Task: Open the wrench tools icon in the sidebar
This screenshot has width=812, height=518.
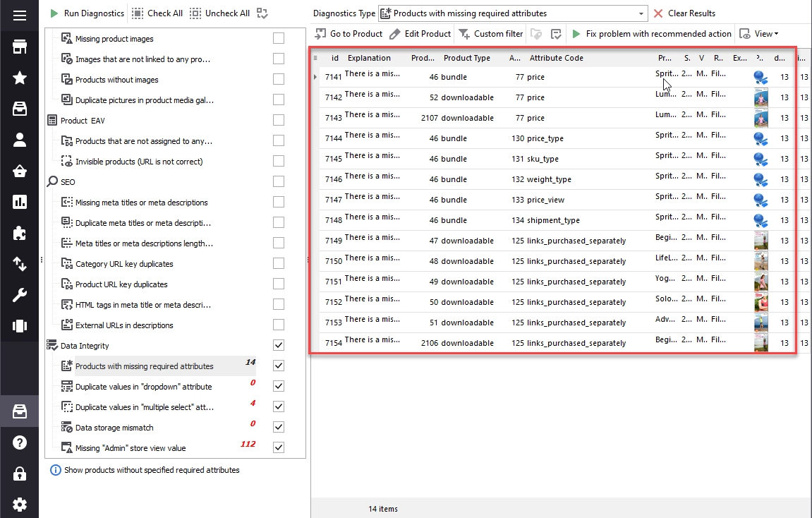Action: [20, 295]
